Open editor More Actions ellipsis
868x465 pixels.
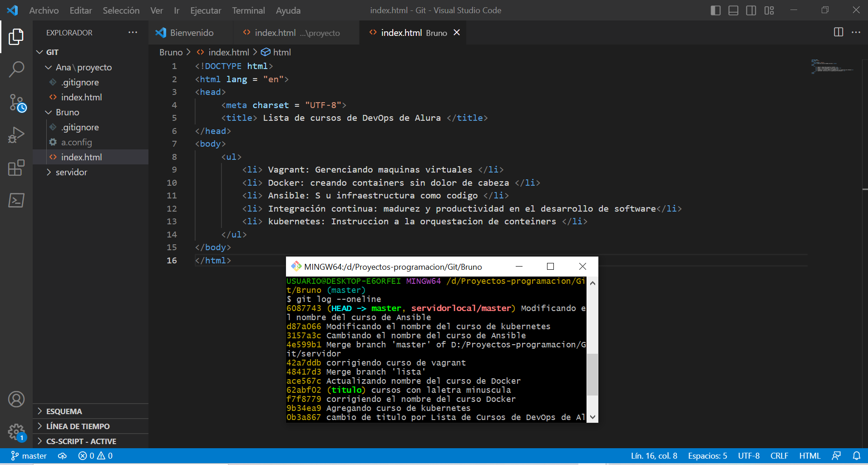[856, 32]
